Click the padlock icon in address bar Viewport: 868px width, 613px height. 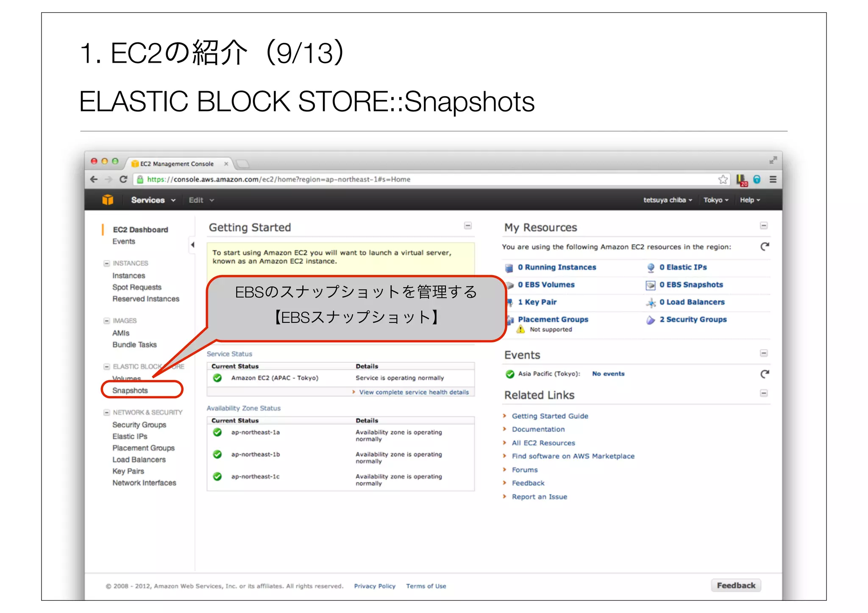click(x=140, y=180)
